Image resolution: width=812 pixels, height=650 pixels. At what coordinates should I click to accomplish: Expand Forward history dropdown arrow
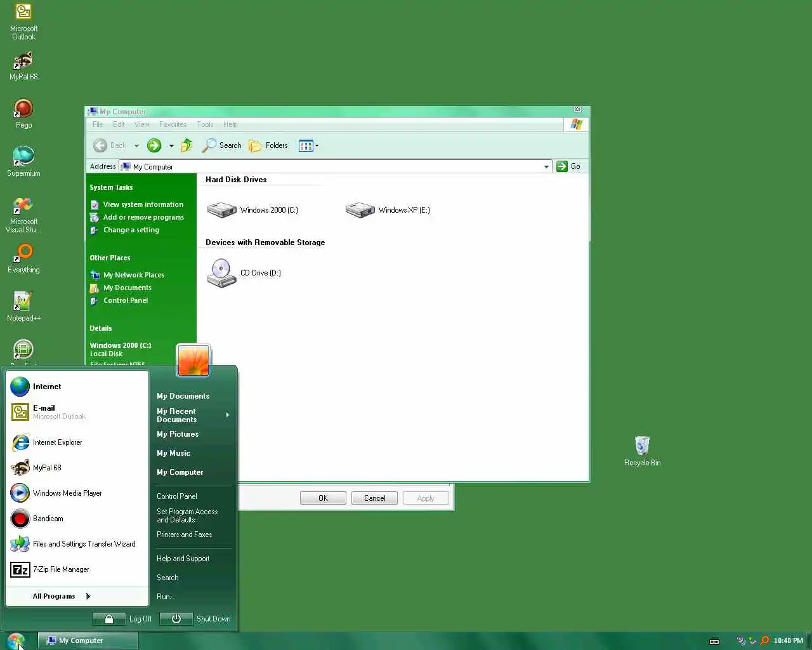pos(171,145)
